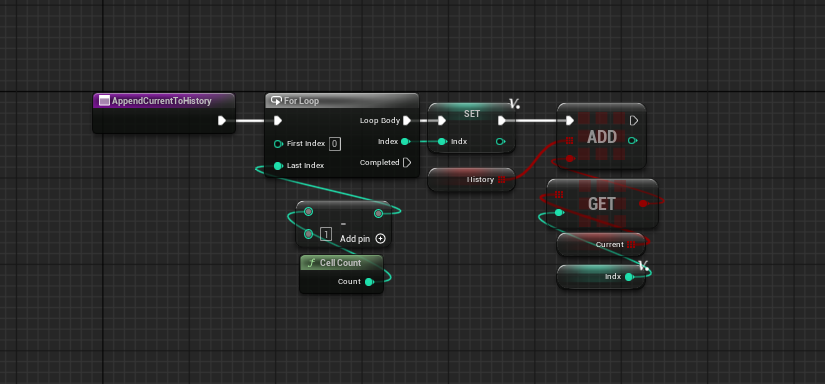Click the For Loop exec input pin
The width and height of the screenshot is (825, 384).
tap(278, 121)
